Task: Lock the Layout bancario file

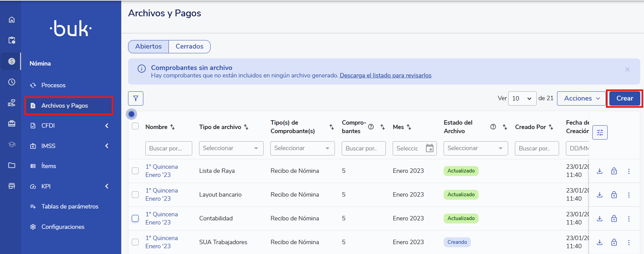Action: click(614, 195)
